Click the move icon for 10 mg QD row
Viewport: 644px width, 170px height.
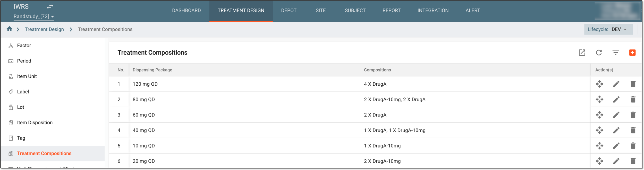pos(599,146)
